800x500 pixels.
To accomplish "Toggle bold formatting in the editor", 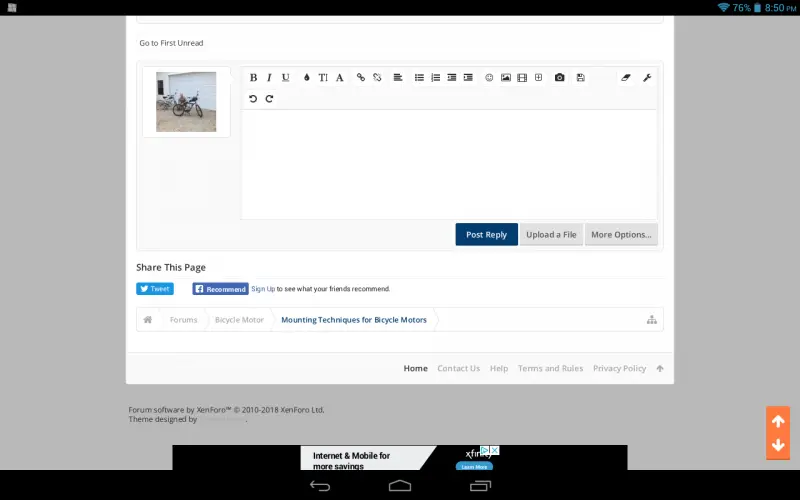I will coord(253,78).
